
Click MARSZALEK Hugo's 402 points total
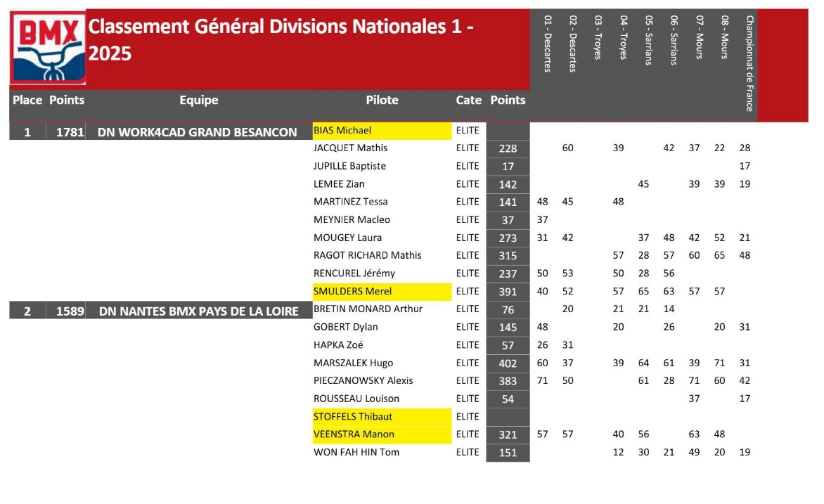click(507, 363)
